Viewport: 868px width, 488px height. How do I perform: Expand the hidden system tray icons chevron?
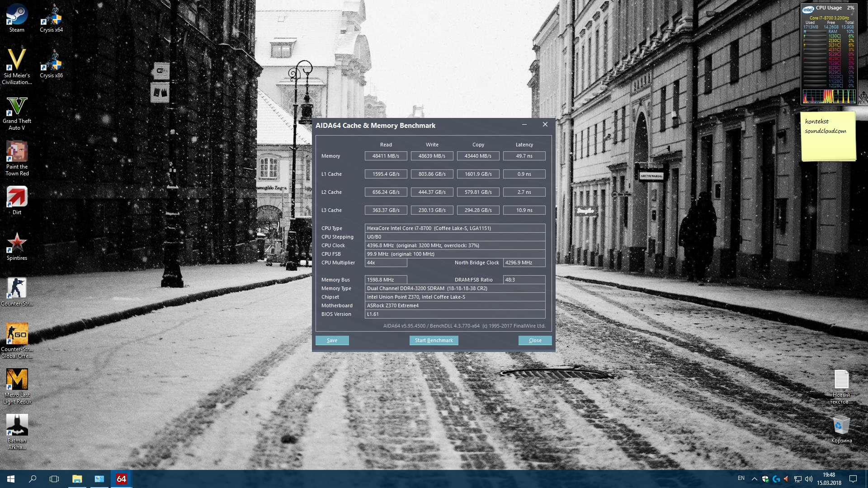click(x=754, y=479)
